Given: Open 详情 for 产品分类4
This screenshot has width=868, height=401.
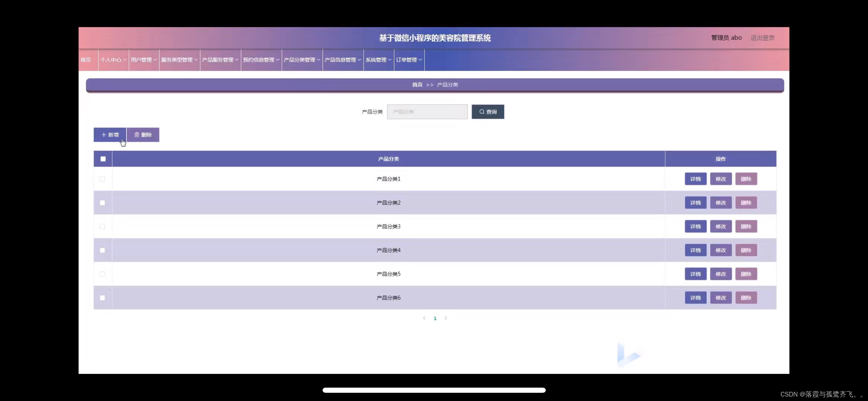Looking at the screenshot, I should pos(696,250).
